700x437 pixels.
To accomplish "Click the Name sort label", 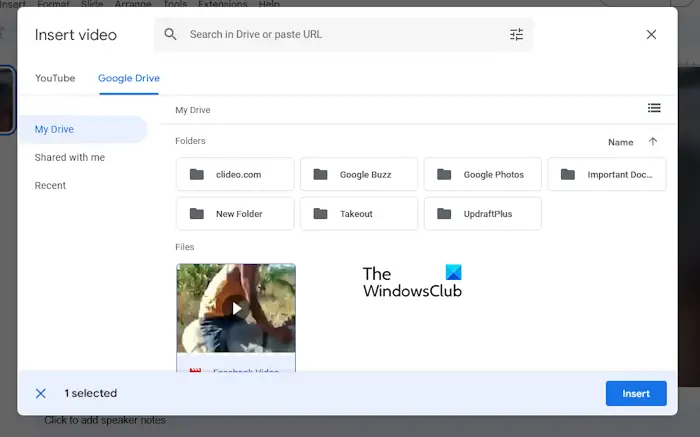I will tap(621, 142).
